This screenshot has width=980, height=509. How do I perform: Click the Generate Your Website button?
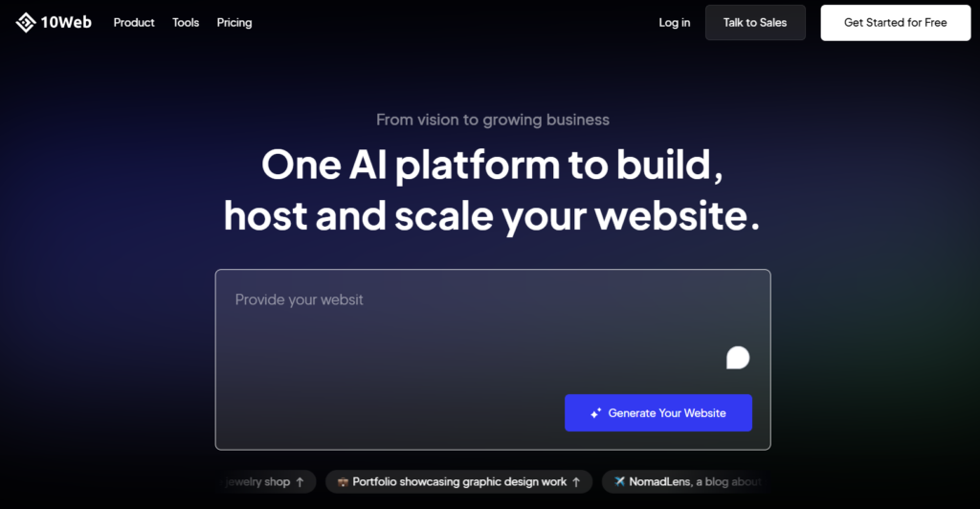point(658,412)
